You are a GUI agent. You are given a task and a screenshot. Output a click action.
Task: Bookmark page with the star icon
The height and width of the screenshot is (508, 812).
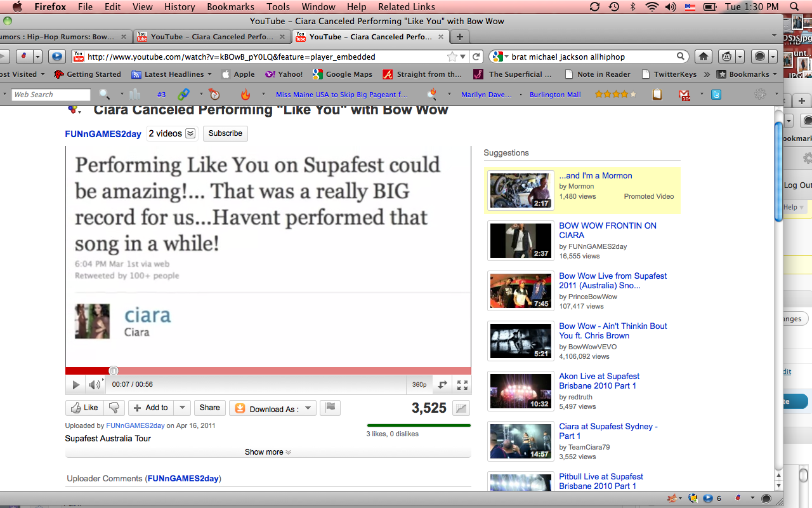pos(452,57)
